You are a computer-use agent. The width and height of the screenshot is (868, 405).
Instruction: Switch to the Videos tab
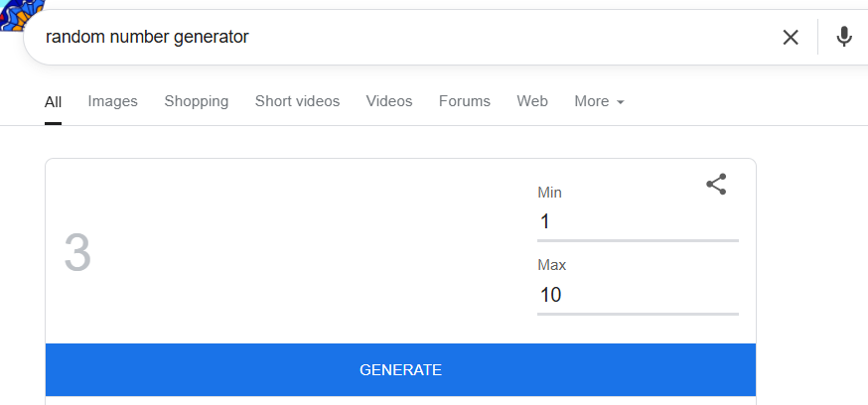[x=388, y=101]
